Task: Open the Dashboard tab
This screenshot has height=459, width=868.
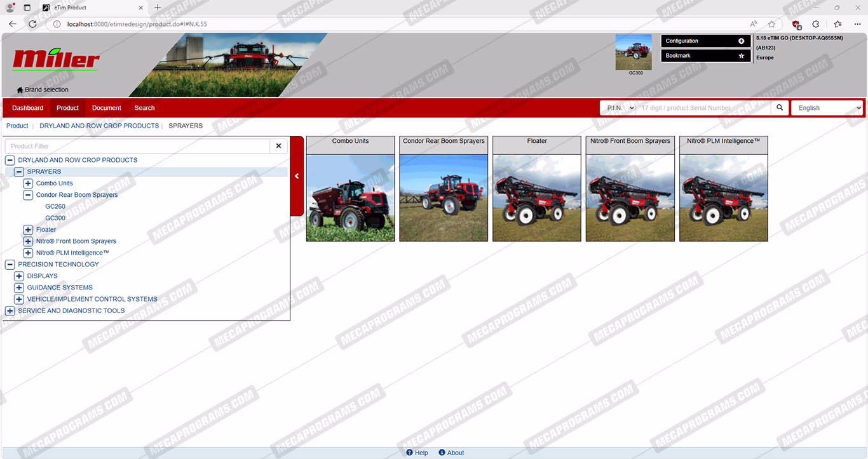Action: click(28, 108)
